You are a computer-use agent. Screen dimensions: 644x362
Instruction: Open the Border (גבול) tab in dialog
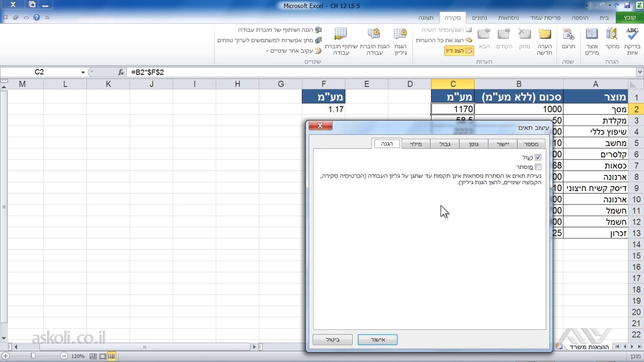click(445, 144)
